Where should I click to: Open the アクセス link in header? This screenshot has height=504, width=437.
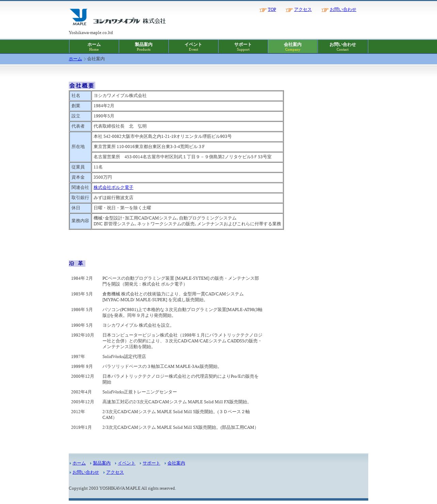[303, 10]
